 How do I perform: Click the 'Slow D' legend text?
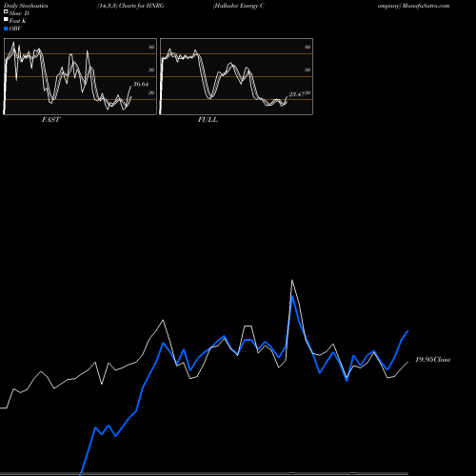[x=19, y=13]
